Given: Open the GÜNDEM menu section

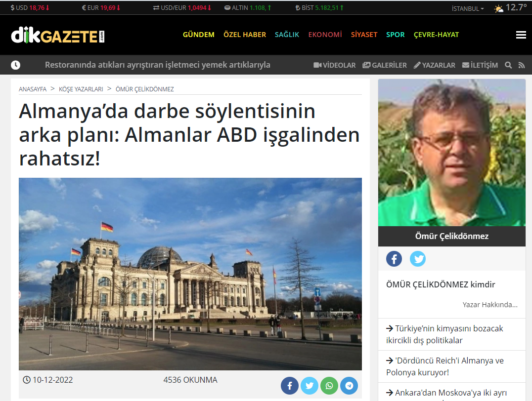Looking at the screenshot, I should pos(198,35).
